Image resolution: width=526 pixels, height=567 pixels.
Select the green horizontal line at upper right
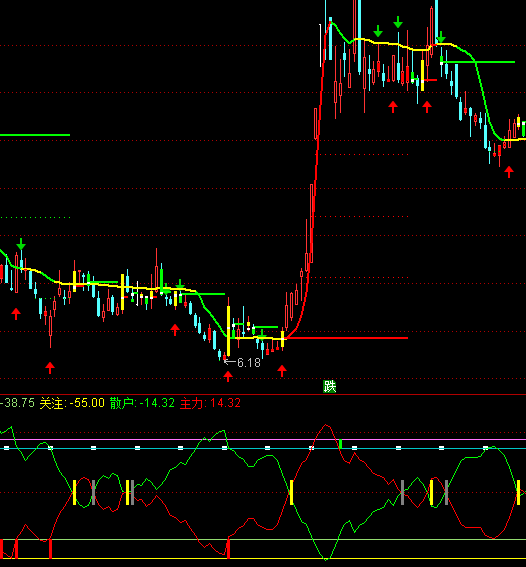478,62
